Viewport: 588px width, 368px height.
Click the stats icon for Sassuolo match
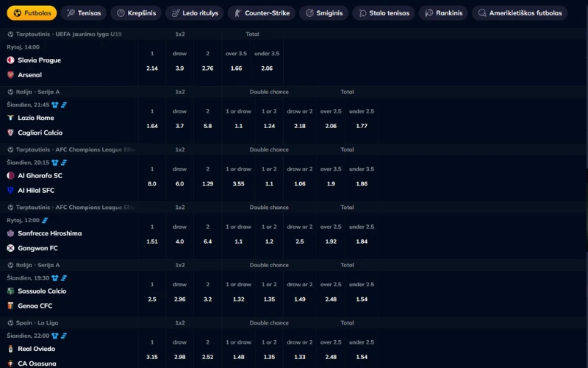[x=64, y=278]
